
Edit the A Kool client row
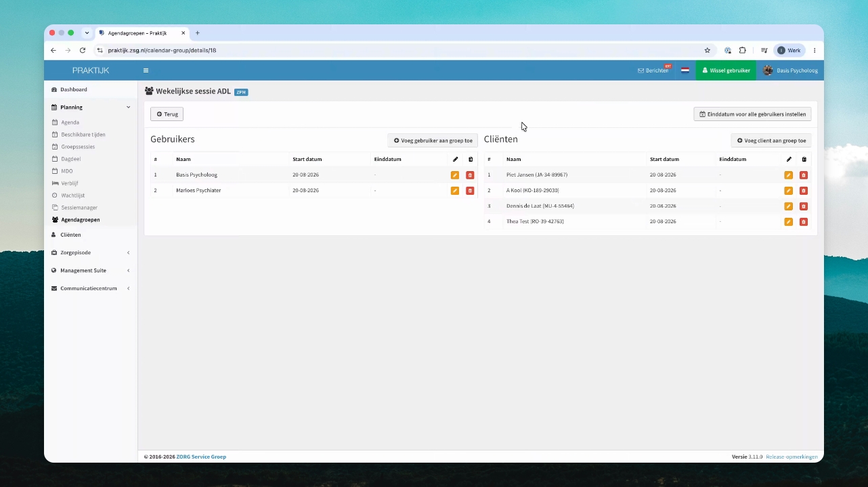point(788,191)
